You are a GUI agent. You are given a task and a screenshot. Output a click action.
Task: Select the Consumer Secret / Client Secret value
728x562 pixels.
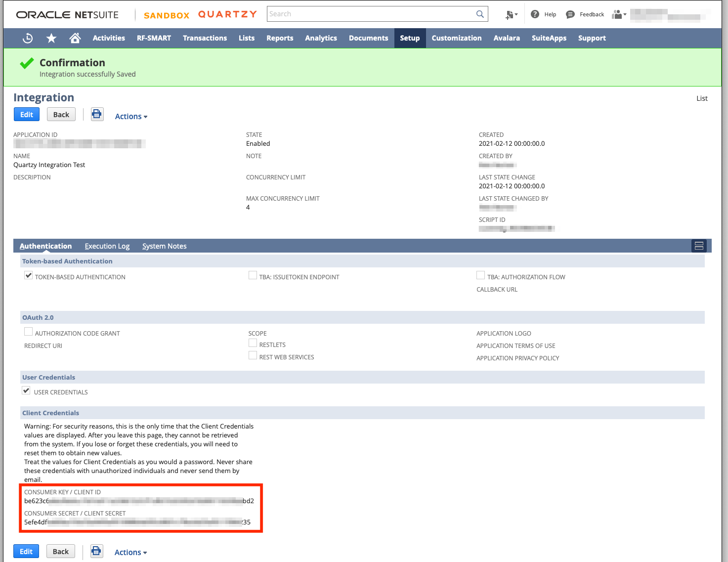pyautogui.click(x=137, y=522)
